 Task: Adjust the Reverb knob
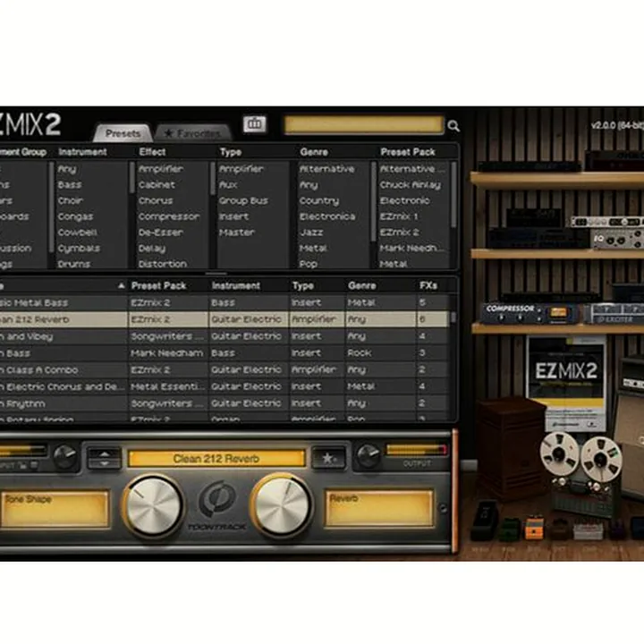click(x=282, y=504)
